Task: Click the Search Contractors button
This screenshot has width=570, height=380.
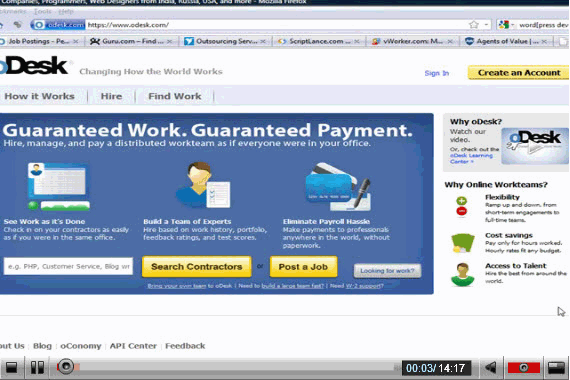Action: (196, 267)
